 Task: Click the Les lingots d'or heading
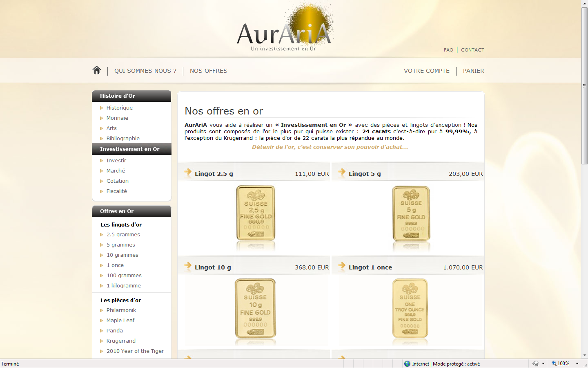[x=121, y=225]
